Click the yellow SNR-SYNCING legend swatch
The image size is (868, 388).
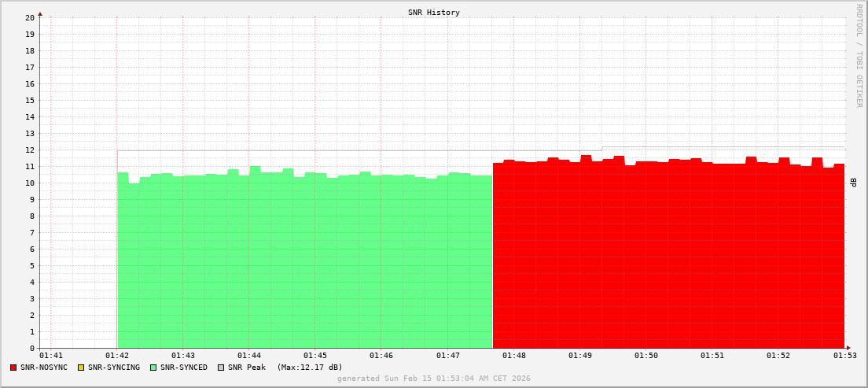click(81, 368)
